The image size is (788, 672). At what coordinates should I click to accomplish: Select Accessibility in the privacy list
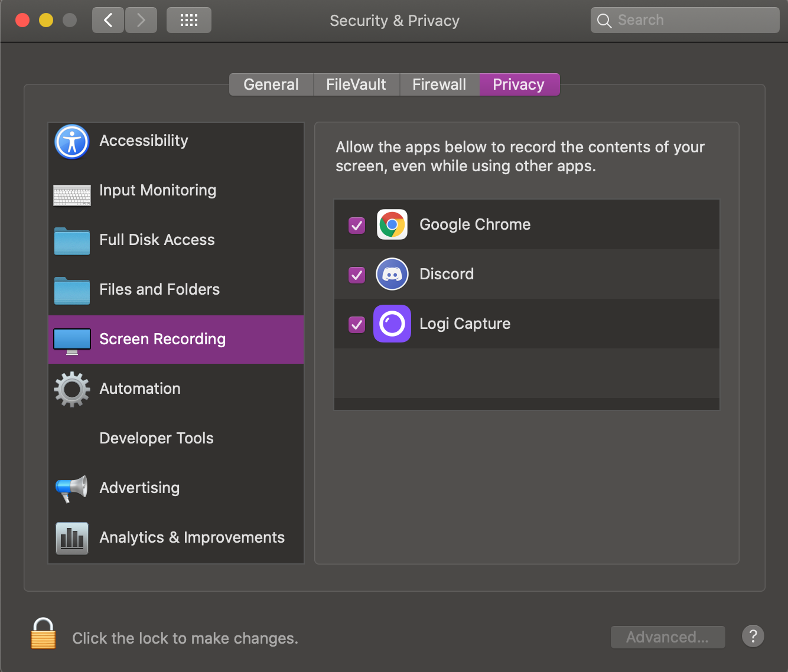coord(176,141)
